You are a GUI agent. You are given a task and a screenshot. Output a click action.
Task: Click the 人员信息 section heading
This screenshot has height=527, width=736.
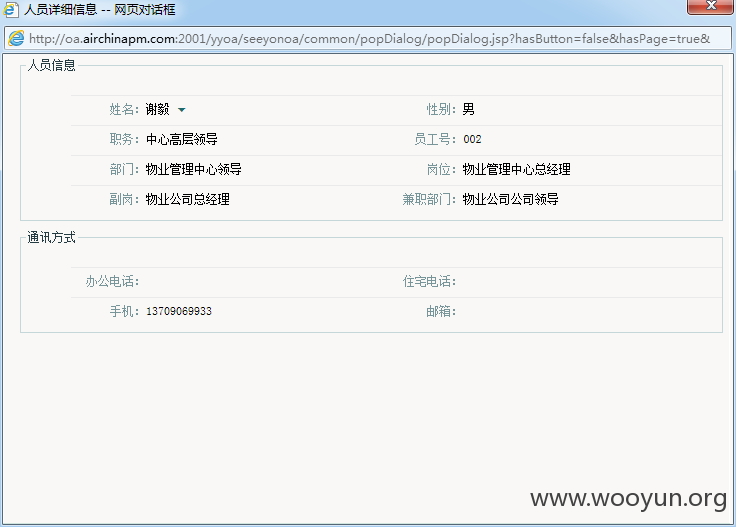click(x=51, y=65)
